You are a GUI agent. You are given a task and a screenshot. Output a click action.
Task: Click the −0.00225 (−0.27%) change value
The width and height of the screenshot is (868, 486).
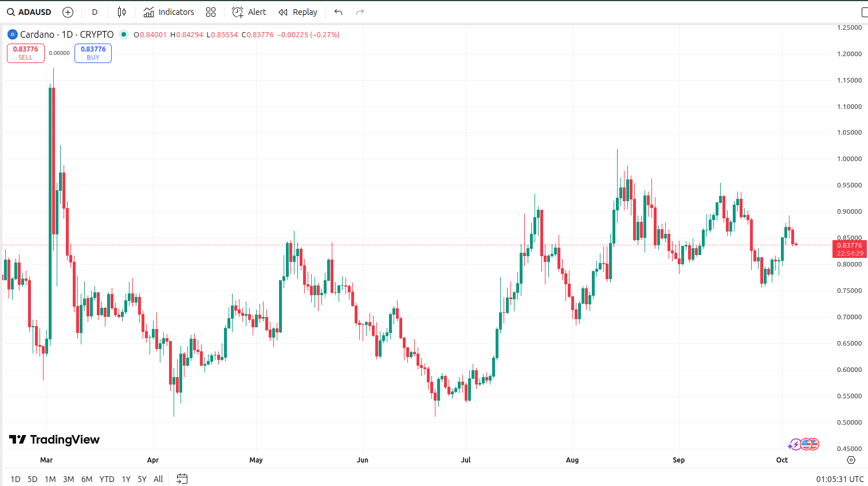[308, 34]
